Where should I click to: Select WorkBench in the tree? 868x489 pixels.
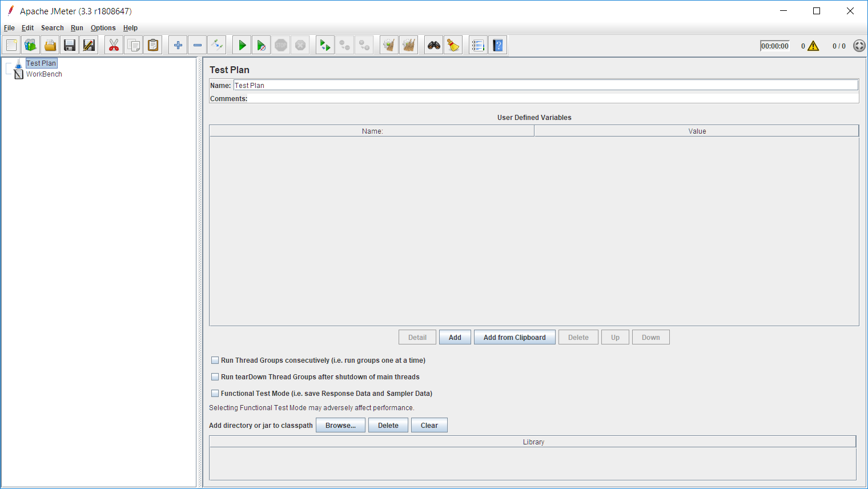pyautogui.click(x=44, y=74)
